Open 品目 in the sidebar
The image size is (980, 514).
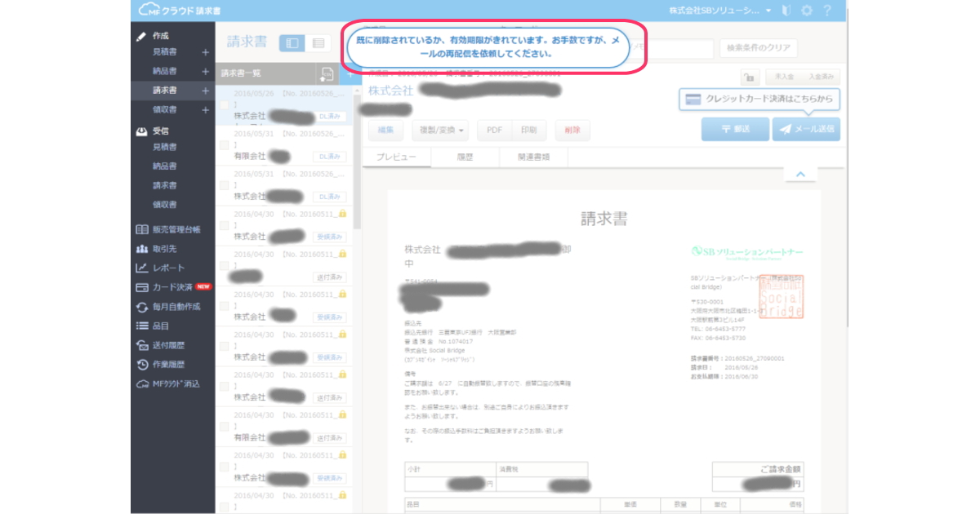(153, 326)
